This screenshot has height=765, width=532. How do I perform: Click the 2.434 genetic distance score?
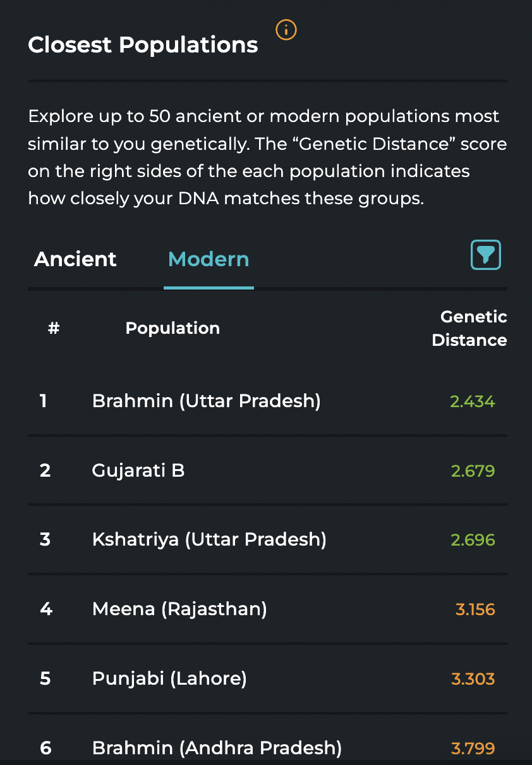[473, 401]
